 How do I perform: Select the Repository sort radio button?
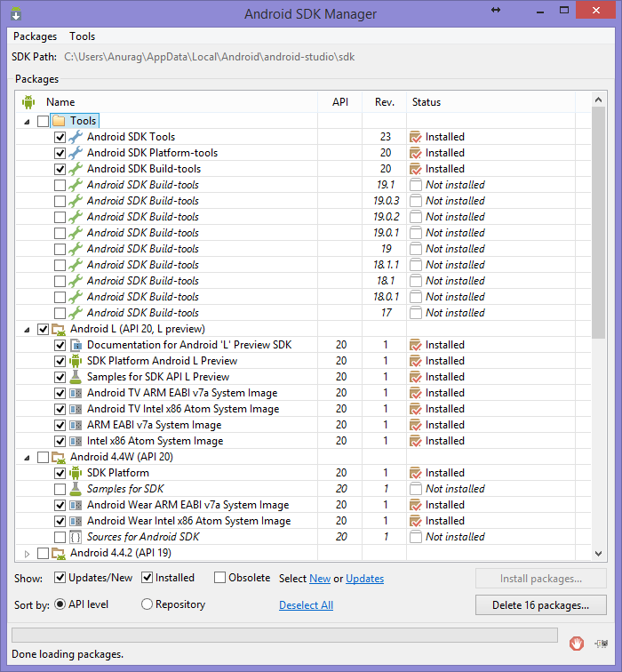click(x=147, y=604)
